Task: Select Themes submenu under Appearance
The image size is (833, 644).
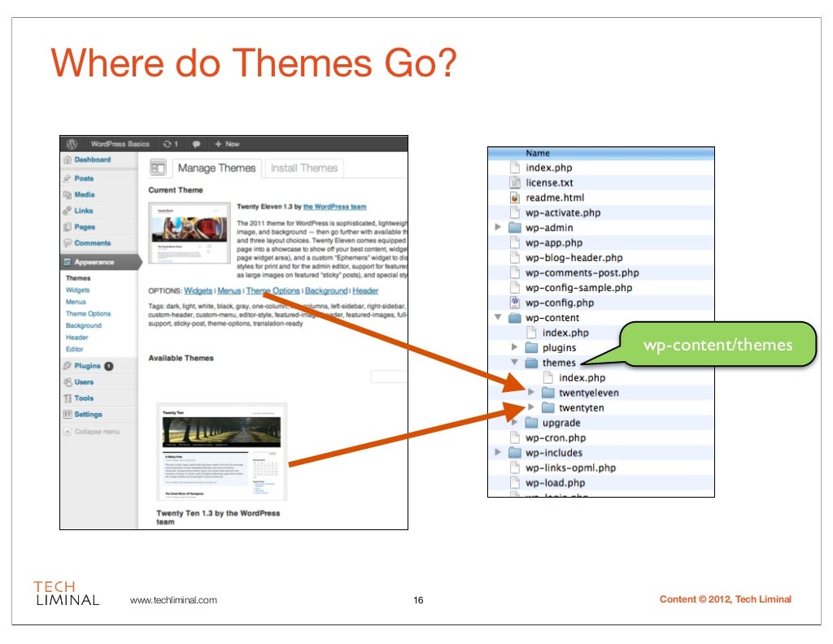Action: click(78, 277)
